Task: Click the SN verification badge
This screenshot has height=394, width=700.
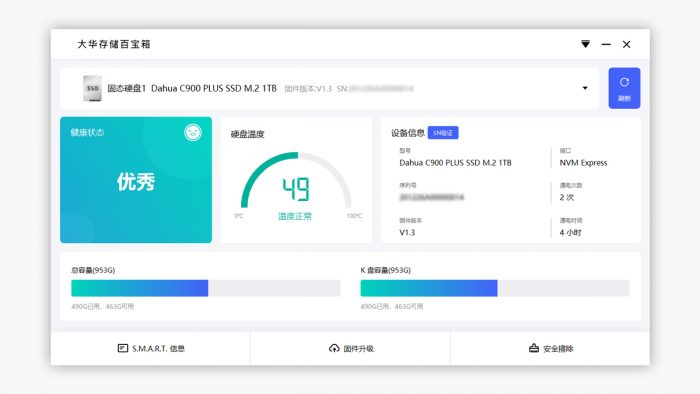Action: click(x=443, y=133)
